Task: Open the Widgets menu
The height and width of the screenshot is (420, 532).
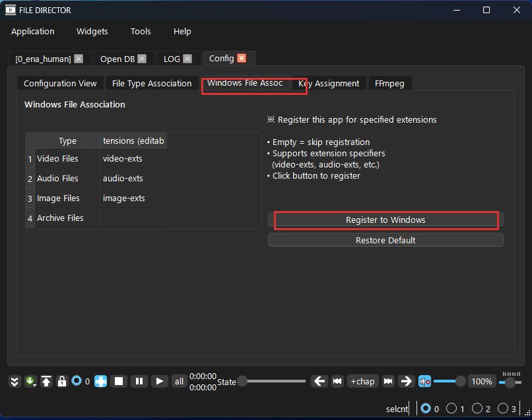Action: click(92, 31)
